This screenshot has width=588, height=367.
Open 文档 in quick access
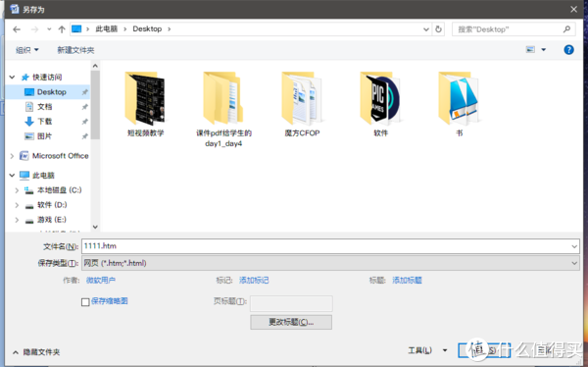tap(44, 107)
